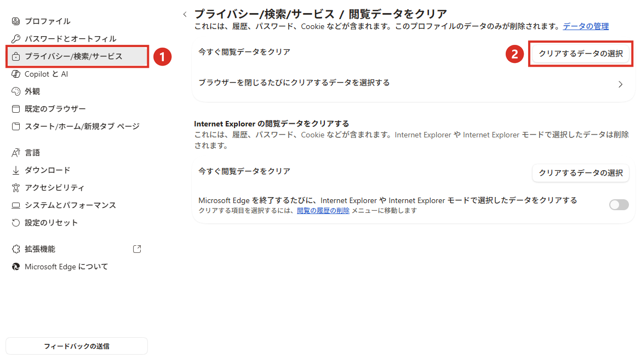Click the top クリアするデータの選択 button

click(581, 54)
